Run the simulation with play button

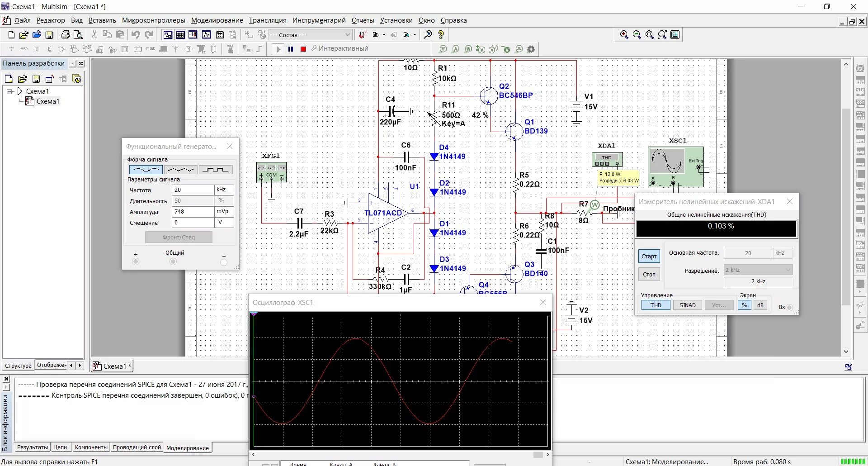coord(278,49)
